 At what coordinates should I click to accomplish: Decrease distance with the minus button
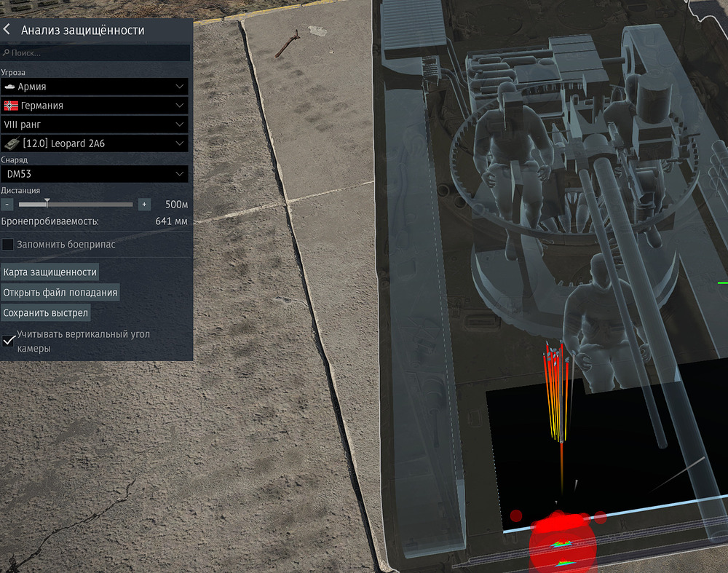(7, 205)
